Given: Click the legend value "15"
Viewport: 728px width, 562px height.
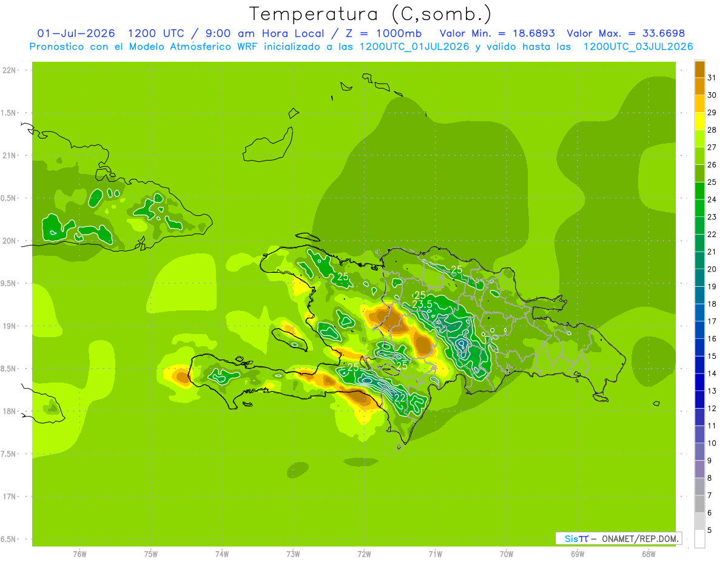Looking at the screenshot, I should (712, 356).
